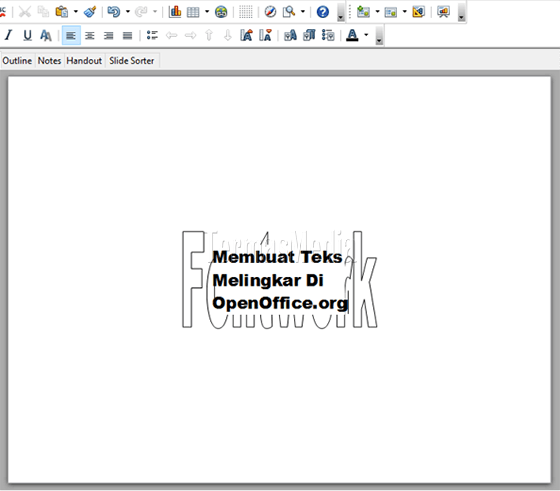
Task: Click the Move Up arrow icon
Action: point(209,35)
